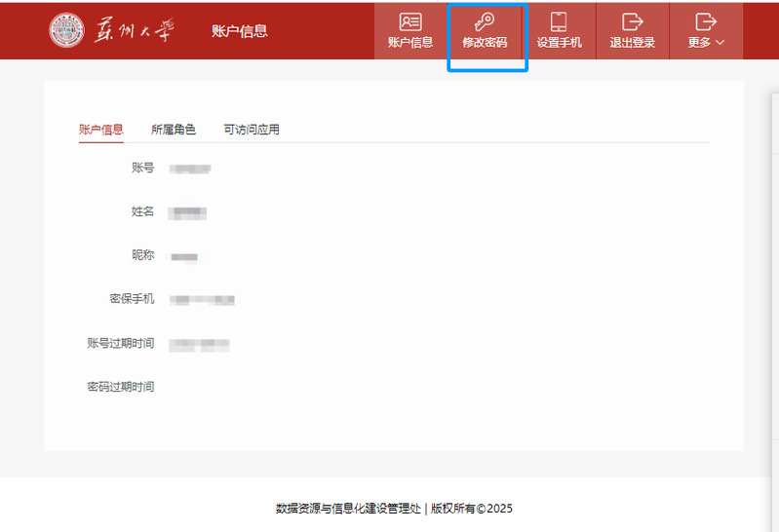Screen dimensions: 779x532
Task: Click the Soochow University round emblem logo
Action: click(x=66, y=30)
